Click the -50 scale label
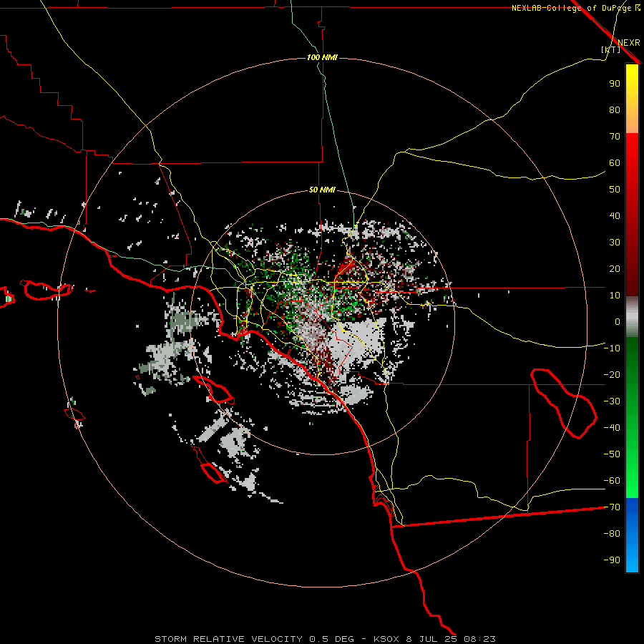This screenshot has height=644, width=644. pos(612,454)
